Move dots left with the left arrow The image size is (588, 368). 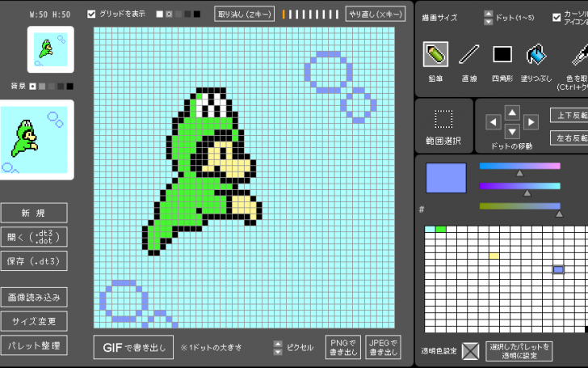coord(493,122)
